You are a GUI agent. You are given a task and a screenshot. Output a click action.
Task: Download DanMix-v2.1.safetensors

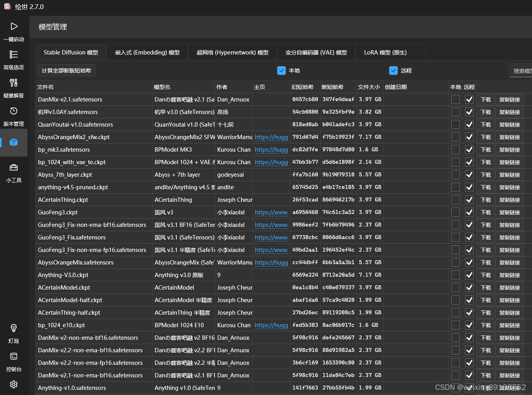486,100
